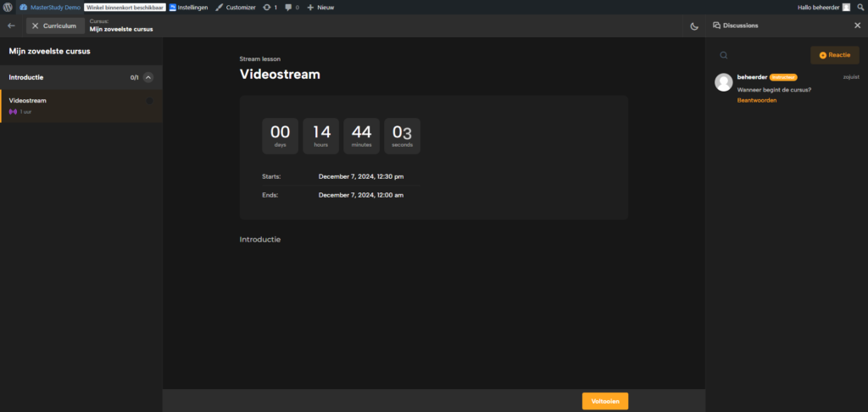Close the Curriculum sidebar
The image size is (868, 412).
(55, 25)
